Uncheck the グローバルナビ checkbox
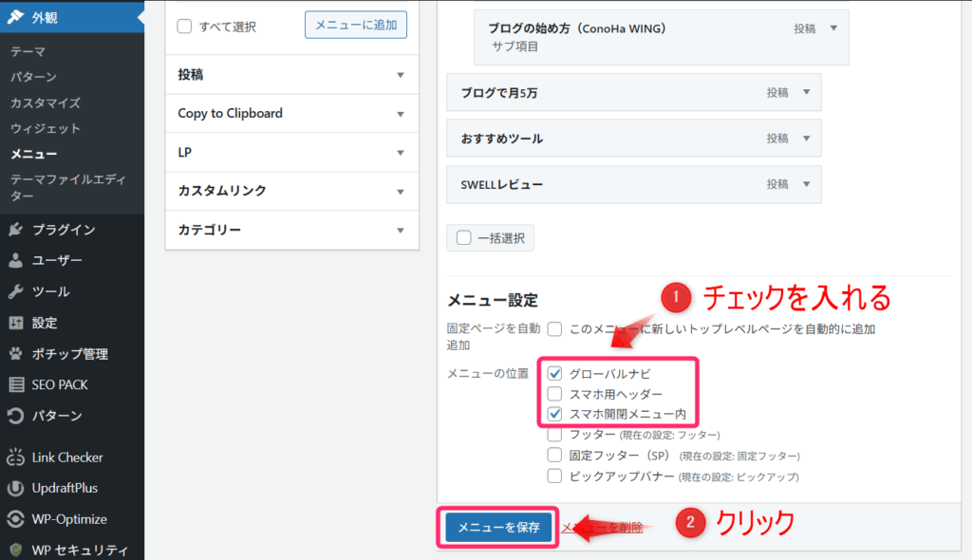Viewport: 972px width, 560px height. click(x=555, y=374)
